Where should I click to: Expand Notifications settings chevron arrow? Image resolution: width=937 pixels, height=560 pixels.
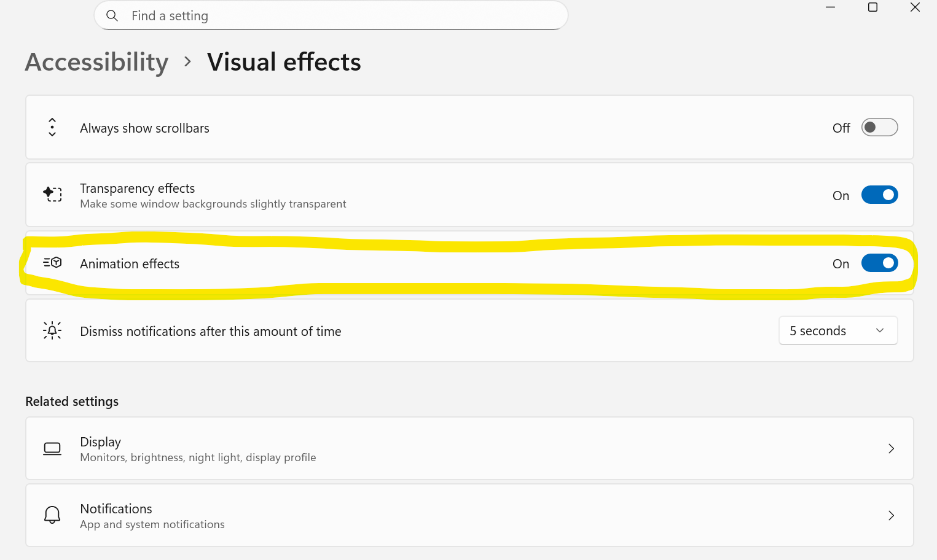891,516
